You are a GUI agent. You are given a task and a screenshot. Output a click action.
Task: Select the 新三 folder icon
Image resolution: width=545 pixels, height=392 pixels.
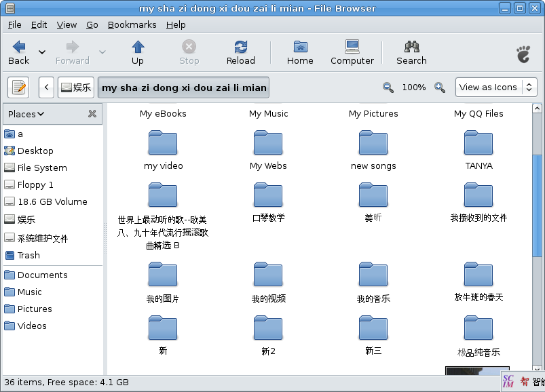373,328
